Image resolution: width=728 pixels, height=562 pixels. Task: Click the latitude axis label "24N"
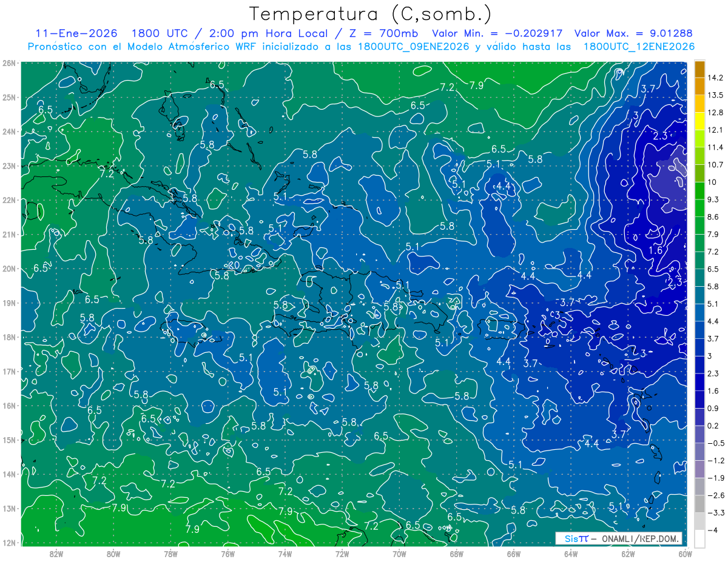9,132
